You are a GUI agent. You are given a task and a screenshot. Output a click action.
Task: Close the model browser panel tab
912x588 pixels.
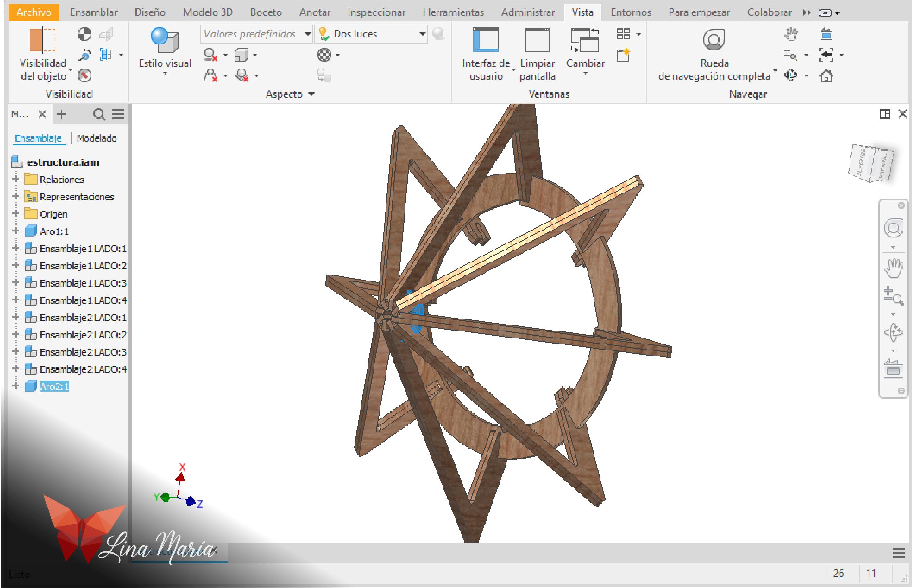[x=42, y=114]
